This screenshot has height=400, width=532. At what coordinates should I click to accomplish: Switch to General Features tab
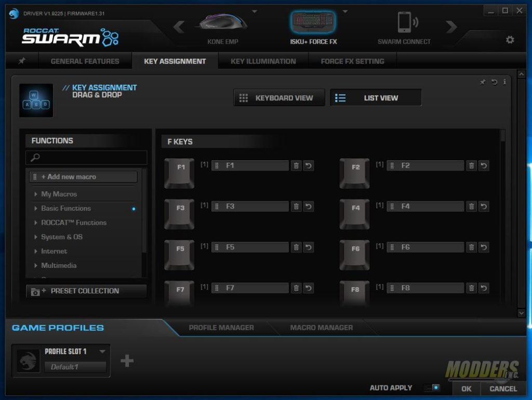pos(85,61)
